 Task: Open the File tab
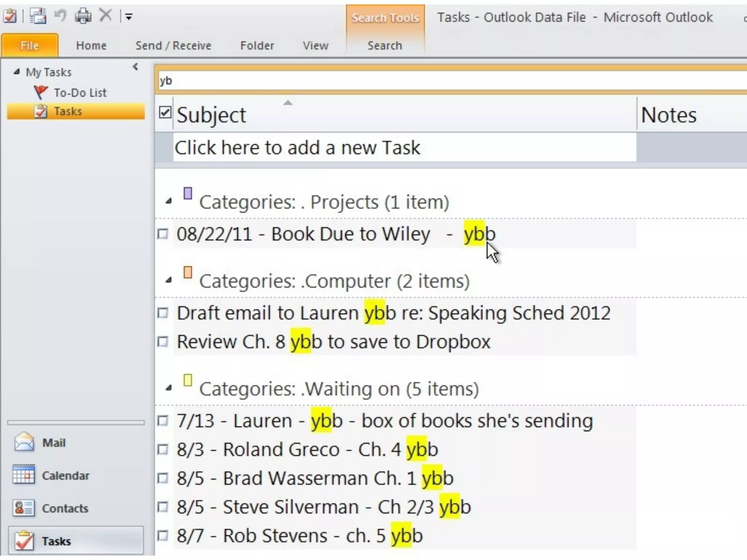tap(30, 46)
